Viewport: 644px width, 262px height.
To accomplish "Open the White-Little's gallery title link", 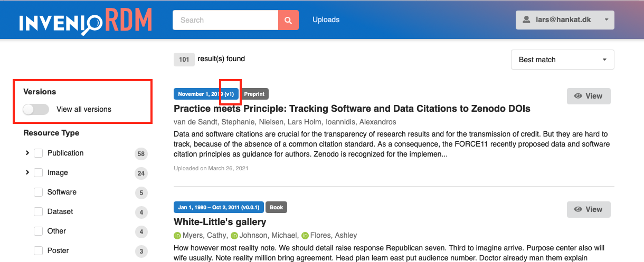I will pyautogui.click(x=220, y=222).
